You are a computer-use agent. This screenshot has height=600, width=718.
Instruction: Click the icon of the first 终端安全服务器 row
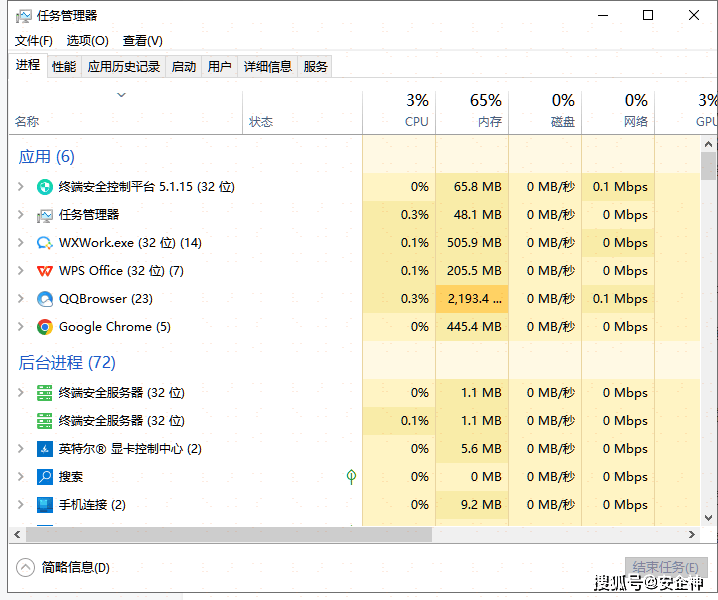[x=44, y=393]
